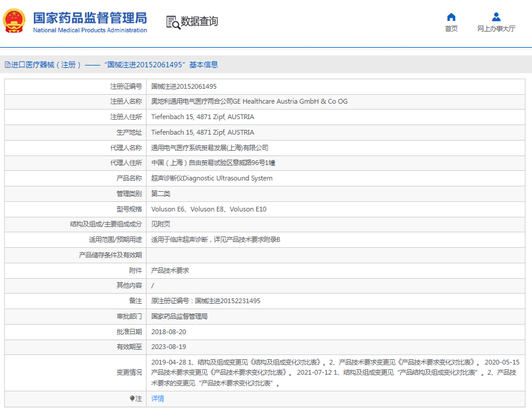
Task: Select the Voluson E6, E8, E10 models value
Action: coord(209,209)
